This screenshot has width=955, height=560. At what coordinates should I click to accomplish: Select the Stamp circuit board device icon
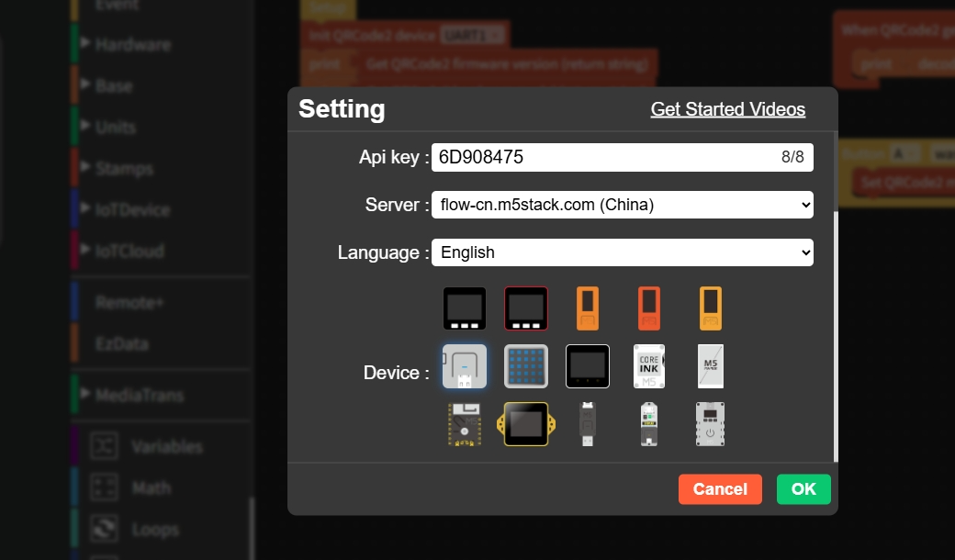[x=465, y=424]
